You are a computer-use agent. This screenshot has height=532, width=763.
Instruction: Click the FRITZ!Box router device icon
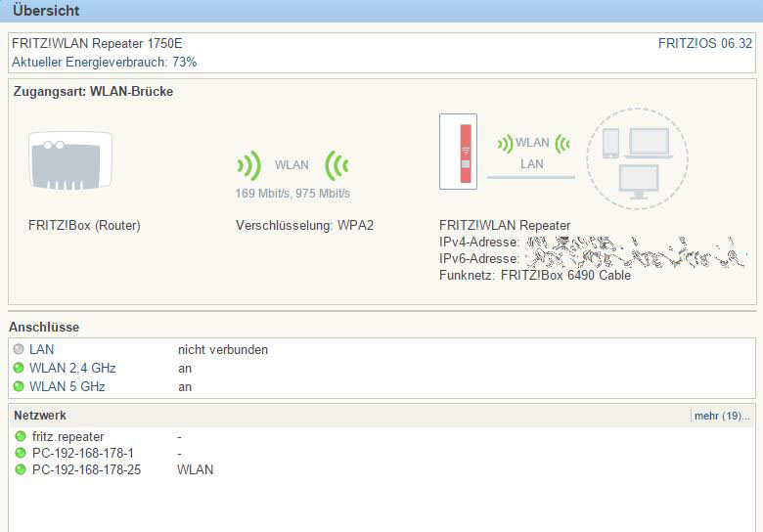click(x=70, y=160)
